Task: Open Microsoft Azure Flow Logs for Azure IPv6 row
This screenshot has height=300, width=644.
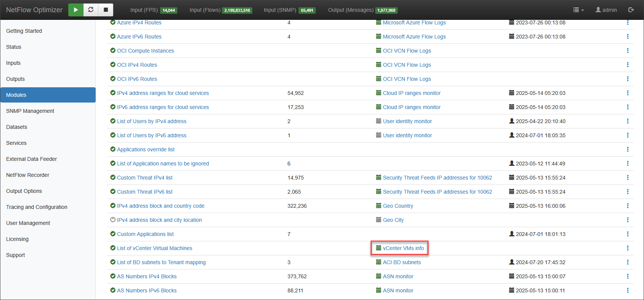Action: 414,37
